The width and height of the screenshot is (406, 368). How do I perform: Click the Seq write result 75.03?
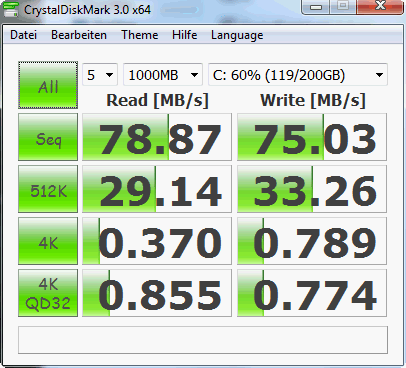[x=312, y=137]
